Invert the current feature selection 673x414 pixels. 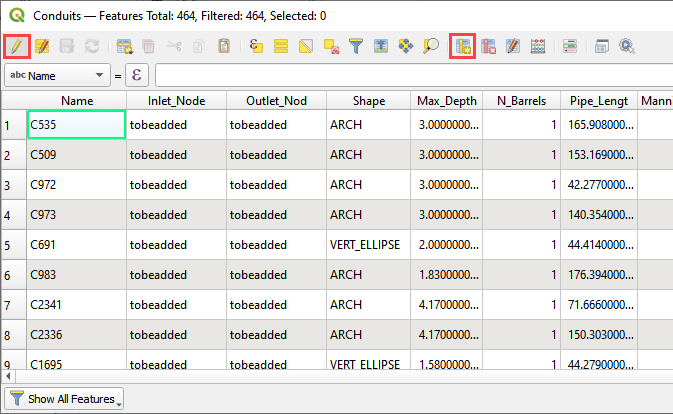[x=306, y=46]
